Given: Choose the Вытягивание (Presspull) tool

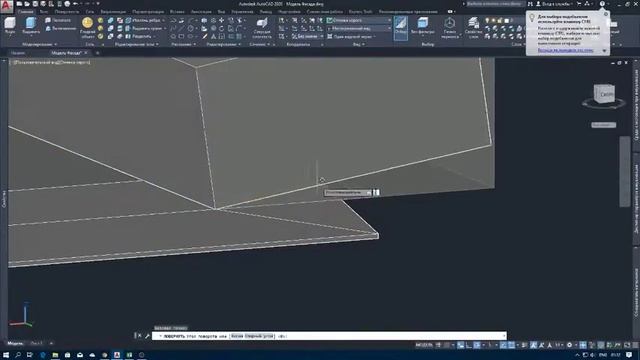Looking at the screenshot, I should pyautogui.click(x=60, y=29).
